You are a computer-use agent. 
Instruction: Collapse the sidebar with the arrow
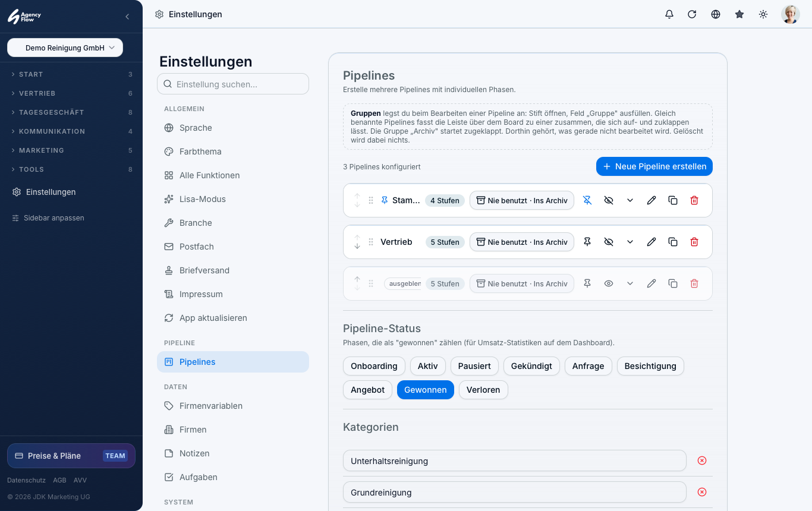point(127,17)
